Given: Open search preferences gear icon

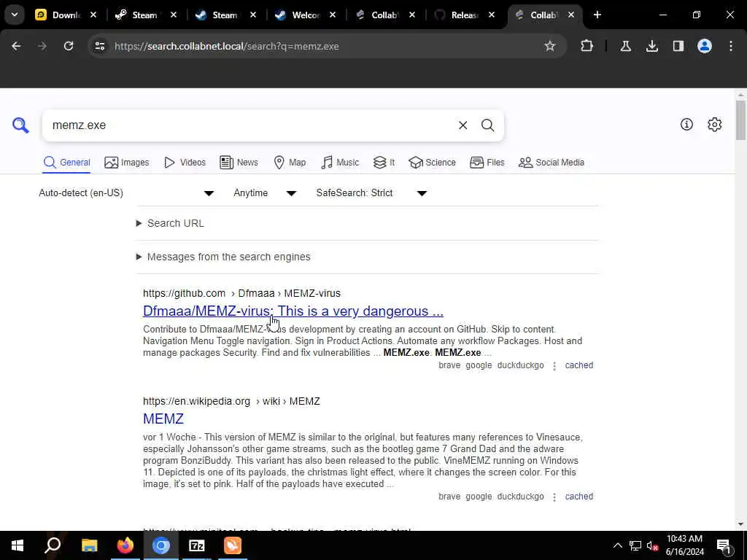Looking at the screenshot, I should coord(714,124).
